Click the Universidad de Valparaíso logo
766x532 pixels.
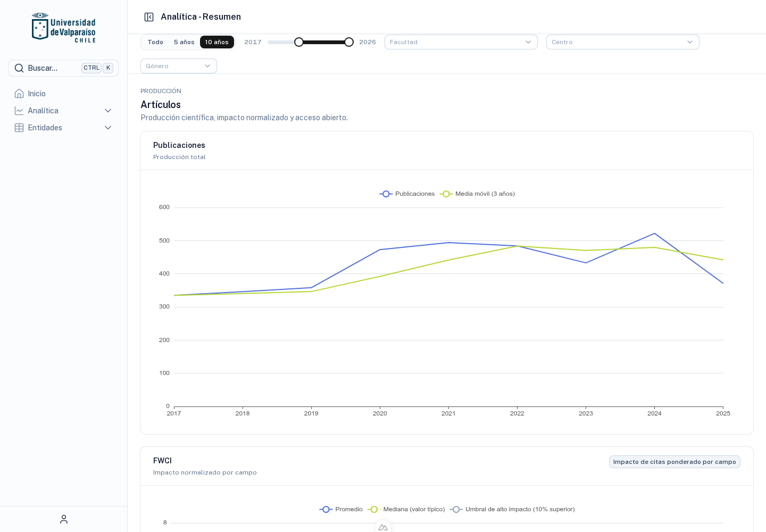(x=64, y=28)
